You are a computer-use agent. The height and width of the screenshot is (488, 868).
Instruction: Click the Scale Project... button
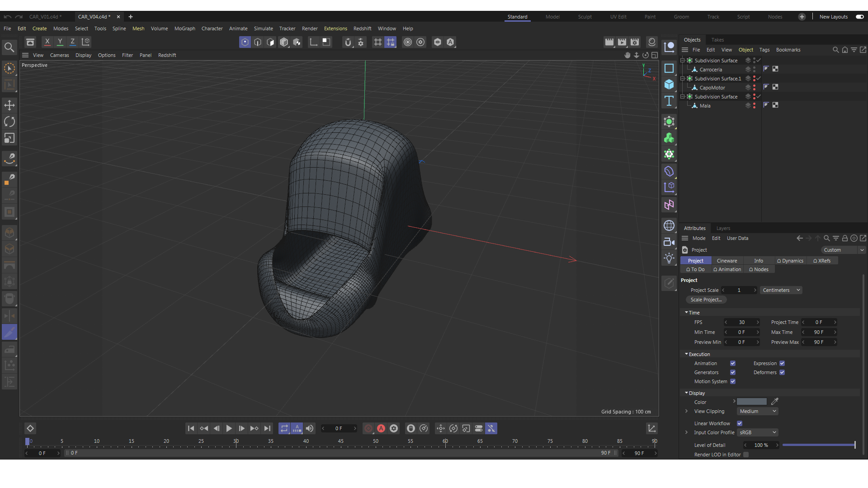tap(706, 300)
